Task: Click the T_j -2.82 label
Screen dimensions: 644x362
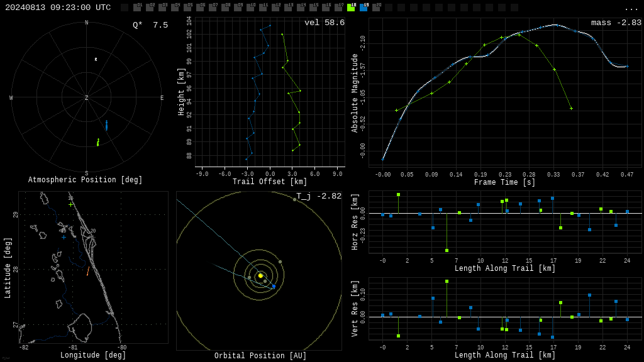Action: (x=319, y=196)
